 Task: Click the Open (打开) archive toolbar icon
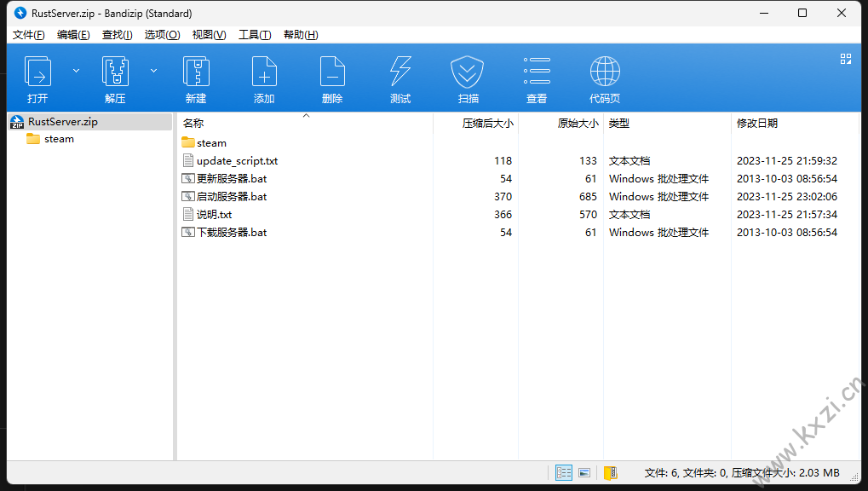(37, 72)
